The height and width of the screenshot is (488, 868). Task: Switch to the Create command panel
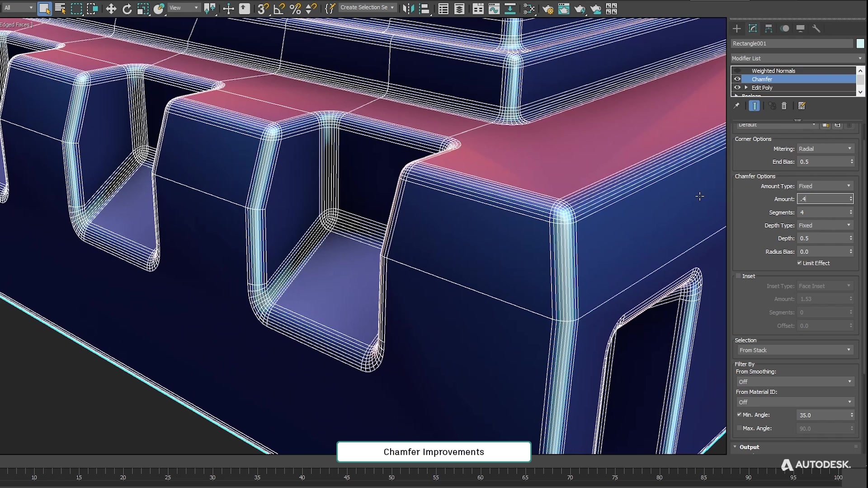[x=737, y=28]
